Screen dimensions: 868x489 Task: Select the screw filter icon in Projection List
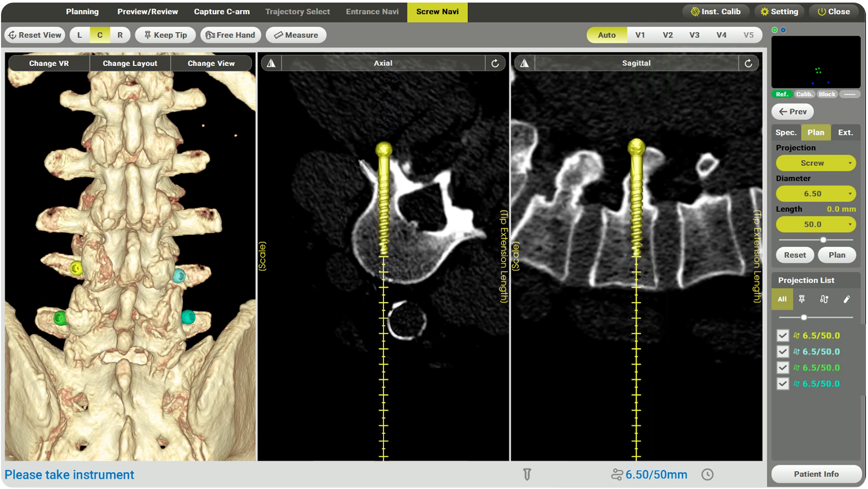[x=802, y=299]
